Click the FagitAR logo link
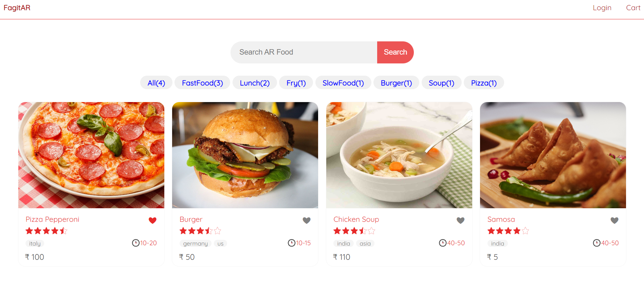The width and height of the screenshot is (644, 291). tap(17, 8)
